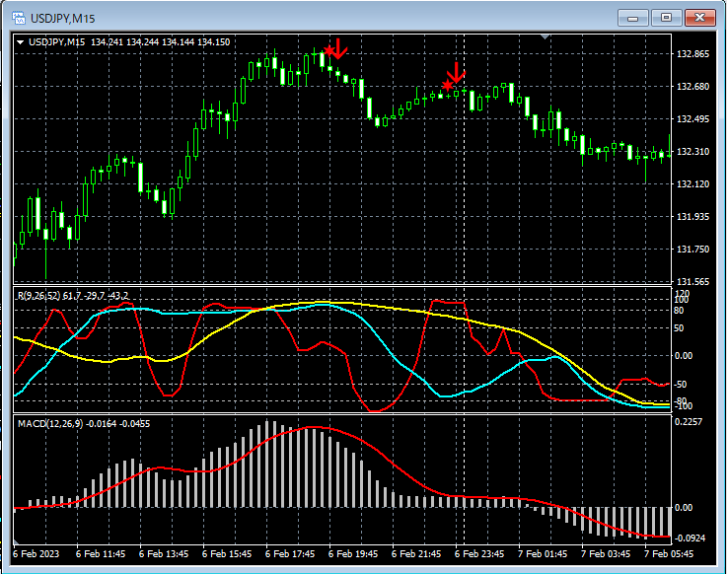The image size is (728, 574).
Task: Click the red star beside the first arrow
Action: [x=328, y=50]
